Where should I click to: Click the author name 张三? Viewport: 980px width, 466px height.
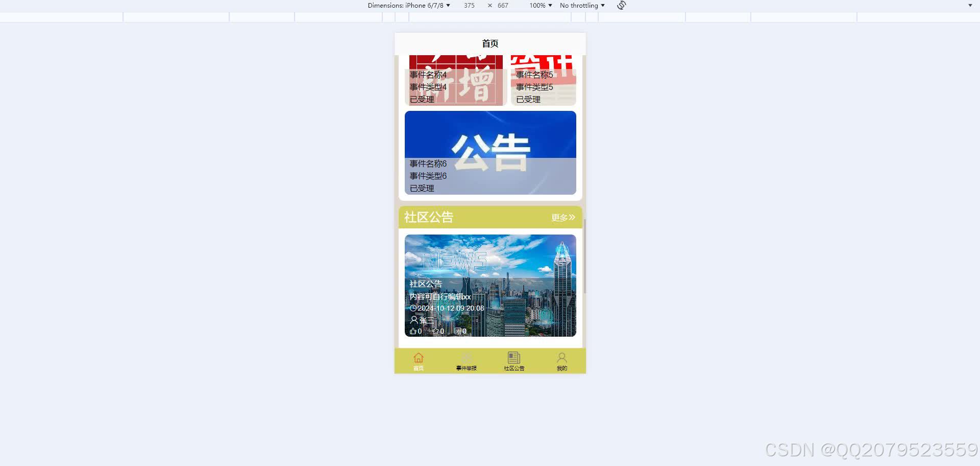(x=427, y=320)
